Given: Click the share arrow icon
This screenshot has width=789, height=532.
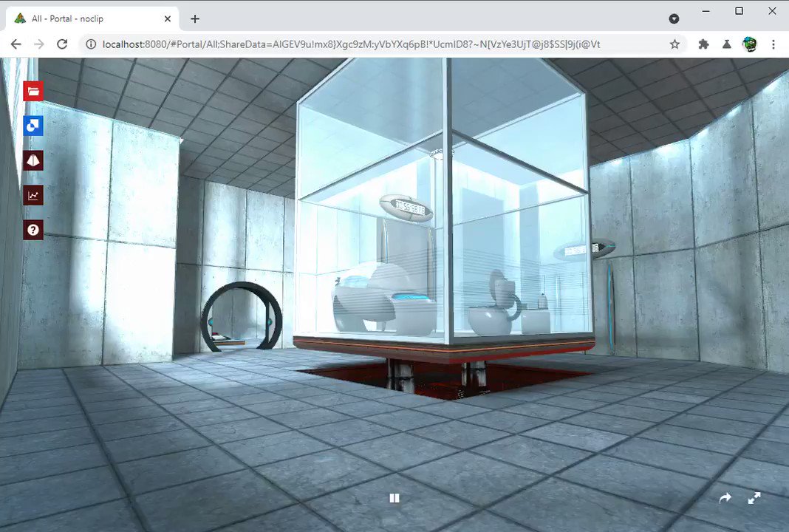Looking at the screenshot, I should pos(725,498).
